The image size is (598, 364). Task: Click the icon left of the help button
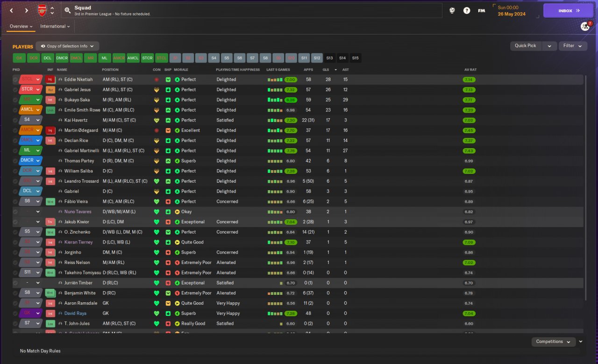click(x=452, y=10)
